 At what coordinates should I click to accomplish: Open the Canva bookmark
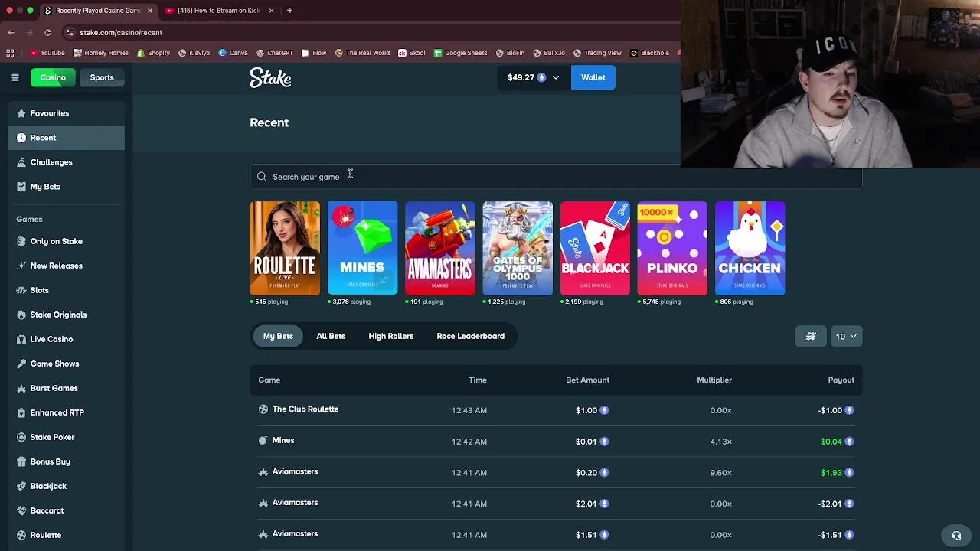(233, 53)
